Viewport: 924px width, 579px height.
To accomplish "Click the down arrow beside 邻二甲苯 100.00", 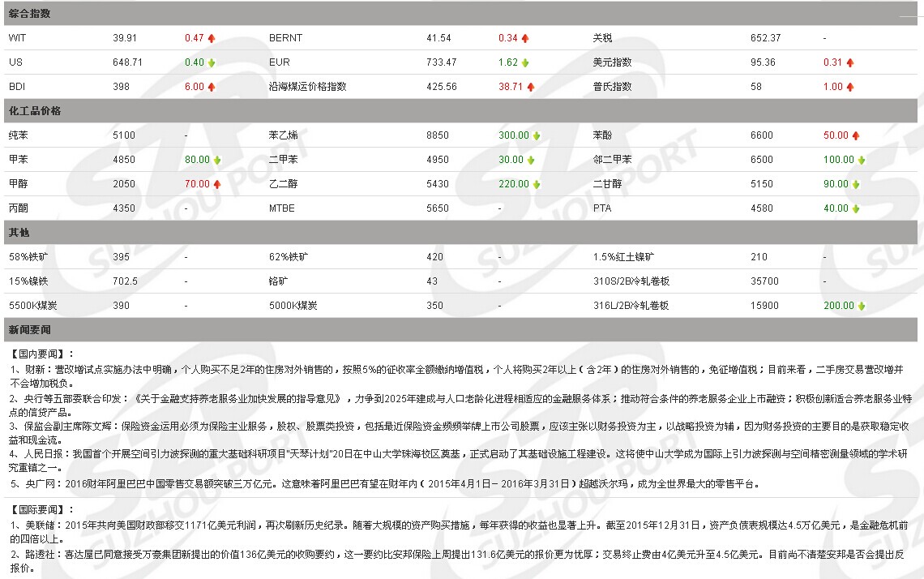I will tap(862, 160).
